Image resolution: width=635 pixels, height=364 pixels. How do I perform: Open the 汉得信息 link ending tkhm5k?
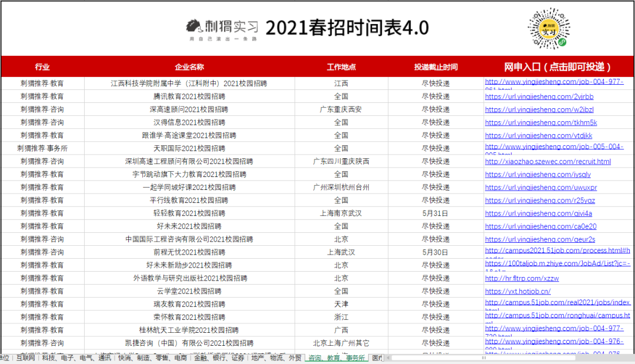541,123
